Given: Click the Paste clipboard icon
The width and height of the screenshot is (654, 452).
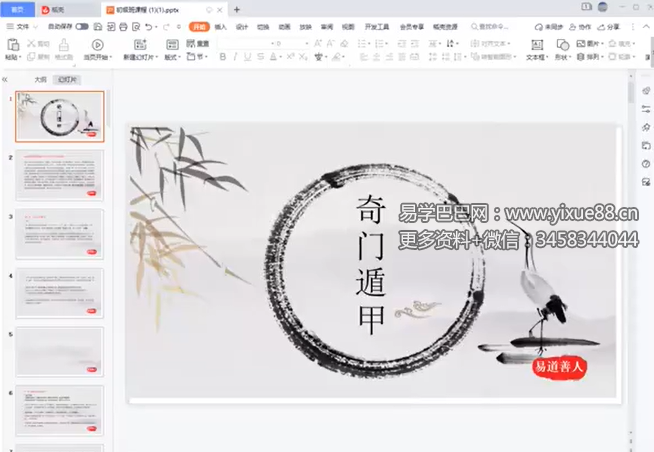Looking at the screenshot, I should [x=13, y=45].
